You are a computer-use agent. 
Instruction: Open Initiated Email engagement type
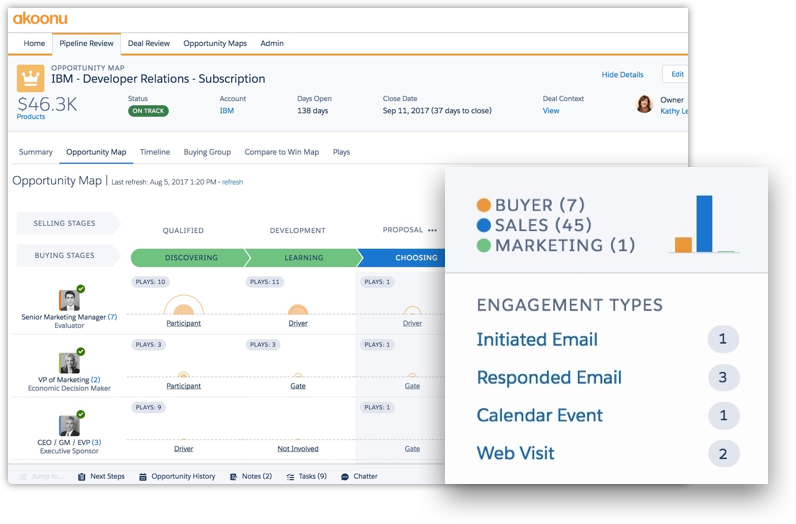537,340
